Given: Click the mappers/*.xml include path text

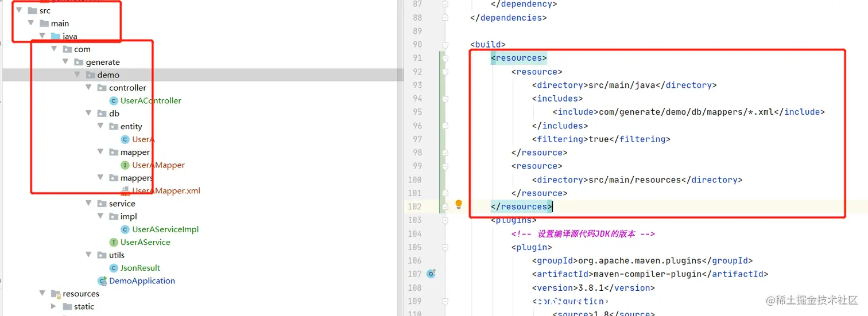Looking at the screenshot, I should pyautogui.click(x=686, y=112).
